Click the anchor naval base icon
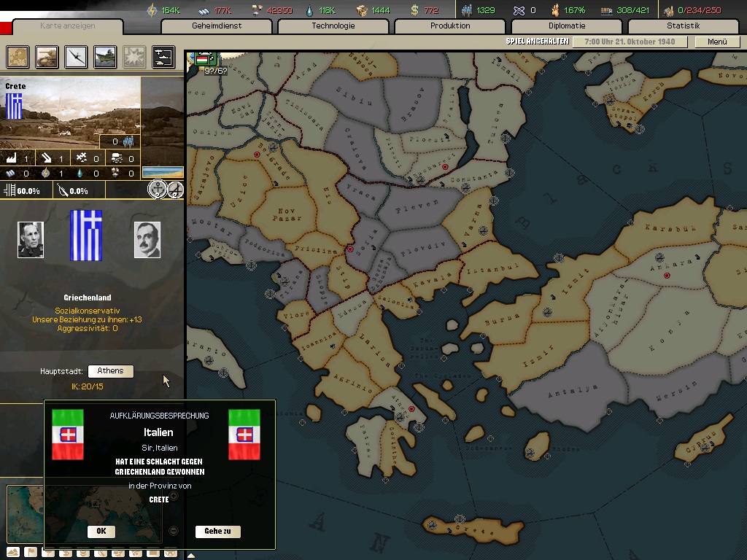Image resolution: width=747 pixels, height=560 pixels. pyautogui.click(x=157, y=190)
